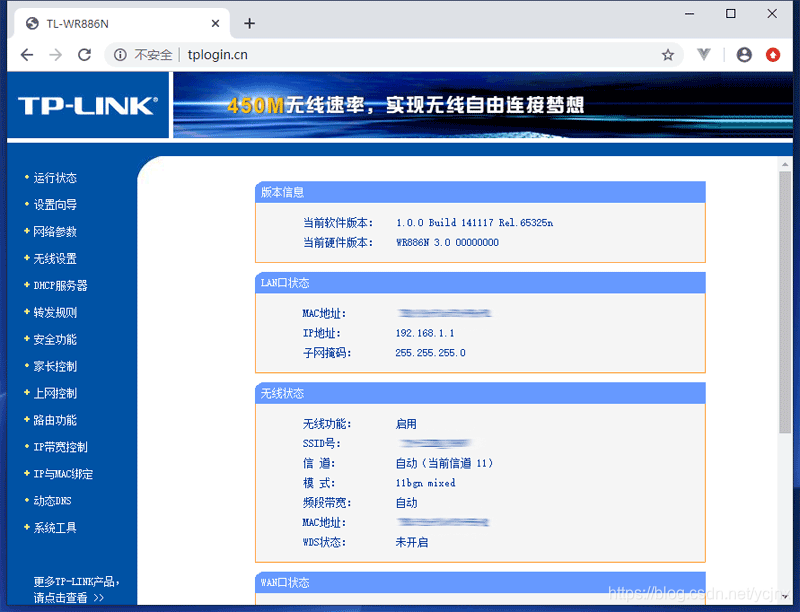Open 运行状态 menu item
The height and width of the screenshot is (612, 800).
point(55,177)
